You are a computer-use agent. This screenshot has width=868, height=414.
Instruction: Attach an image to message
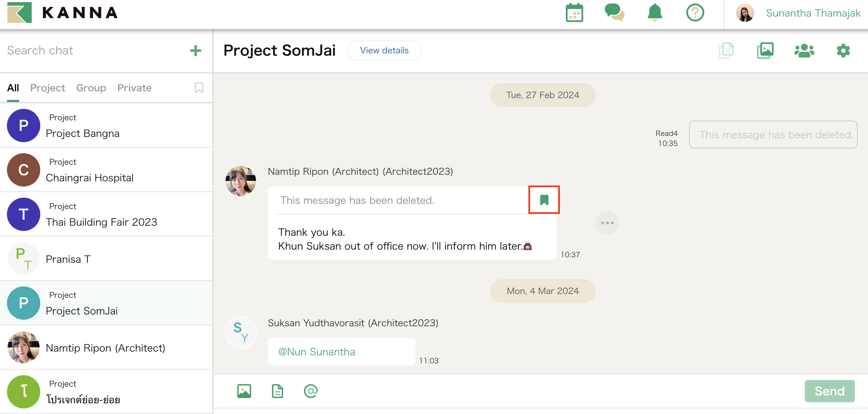(244, 391)
